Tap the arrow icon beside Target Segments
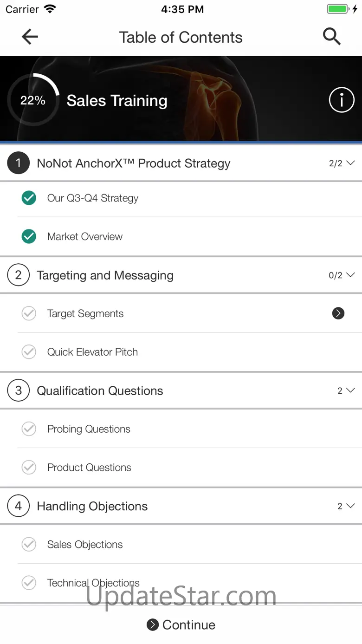 point(338,313)
